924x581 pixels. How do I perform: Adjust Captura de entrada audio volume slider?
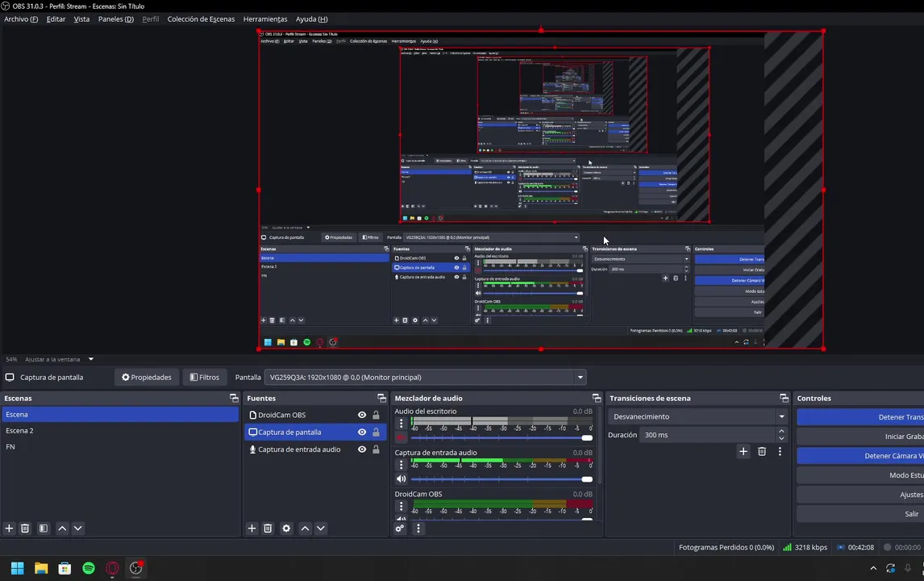[x=502, y=479]
